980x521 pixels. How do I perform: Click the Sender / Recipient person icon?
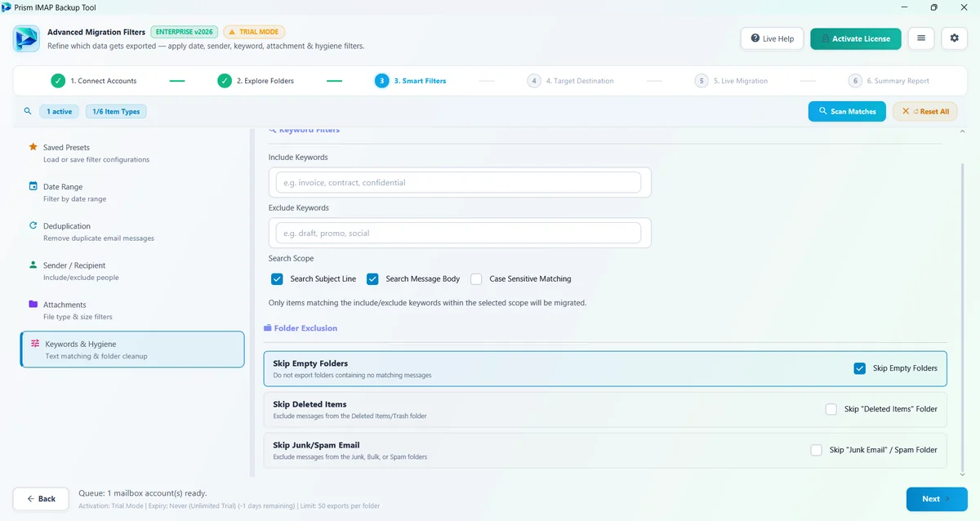pos(33,265)
